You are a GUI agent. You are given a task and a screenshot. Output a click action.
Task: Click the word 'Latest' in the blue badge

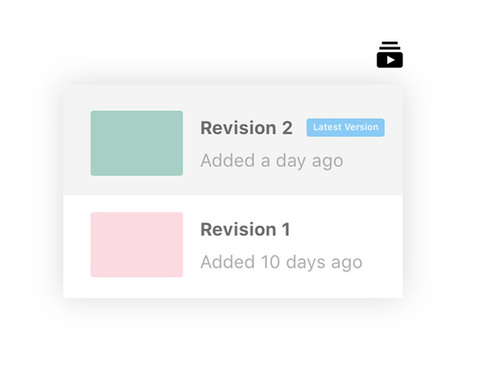[327, 127]
